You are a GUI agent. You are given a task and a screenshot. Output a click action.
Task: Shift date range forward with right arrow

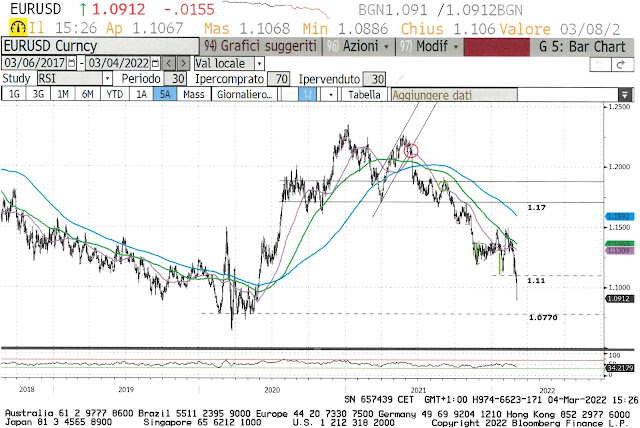(184, 63)
